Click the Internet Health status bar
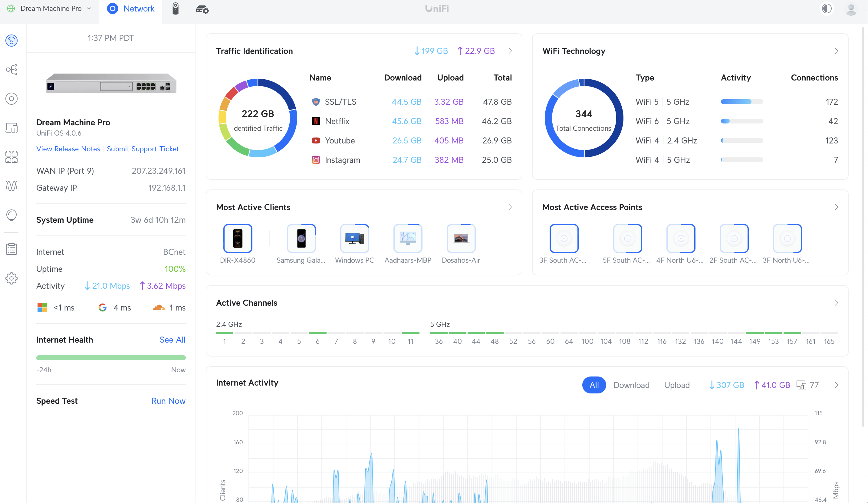 coord(111,358)
